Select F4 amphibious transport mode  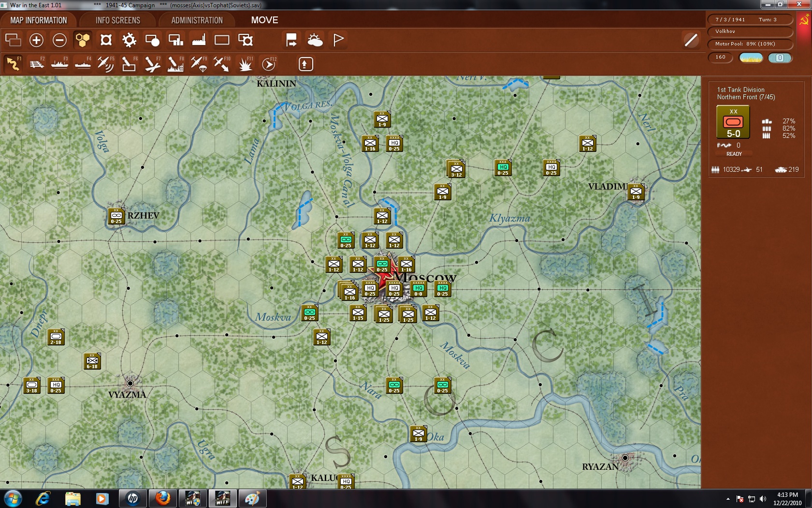point(83,64)
